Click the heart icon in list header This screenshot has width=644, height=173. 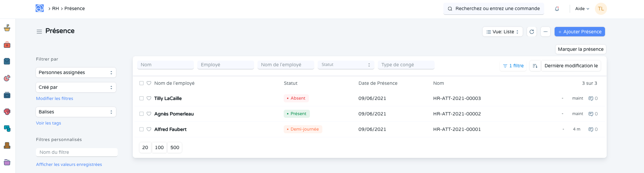[149, 83]
